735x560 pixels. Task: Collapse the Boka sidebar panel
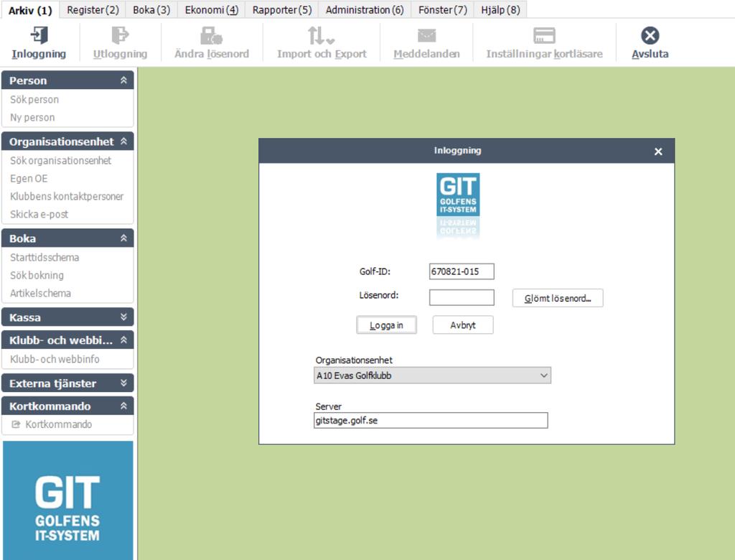click(123, 238)
